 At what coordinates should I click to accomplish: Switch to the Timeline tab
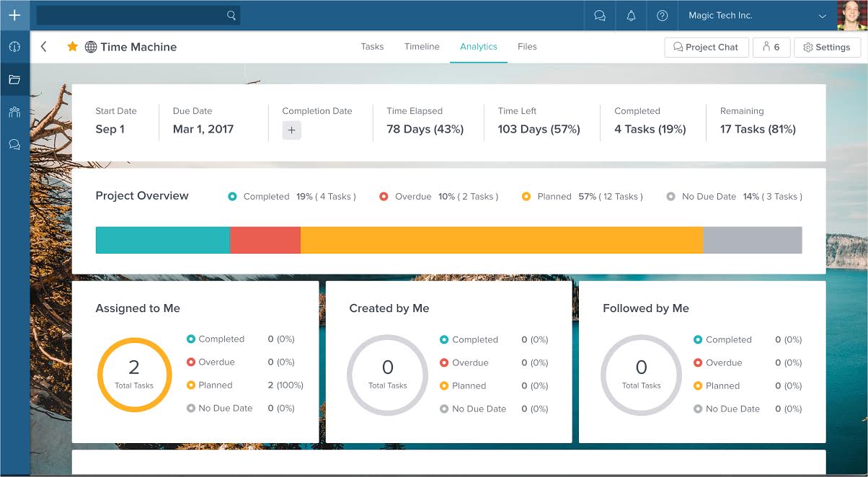(422, 47)
